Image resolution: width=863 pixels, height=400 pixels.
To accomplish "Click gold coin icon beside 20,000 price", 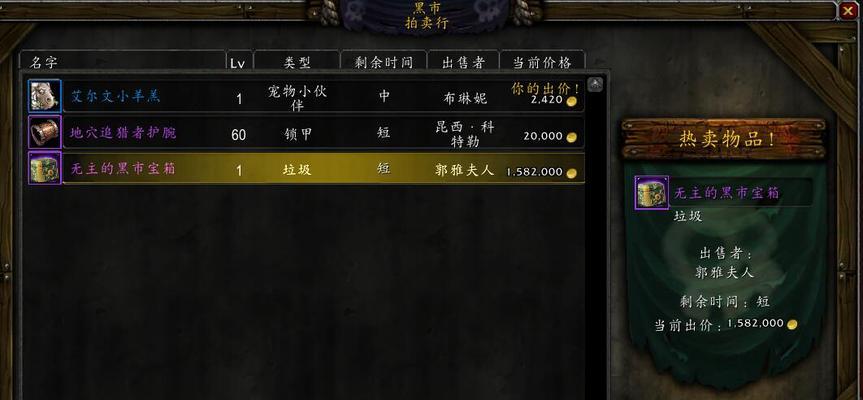I will click(571, 137).
